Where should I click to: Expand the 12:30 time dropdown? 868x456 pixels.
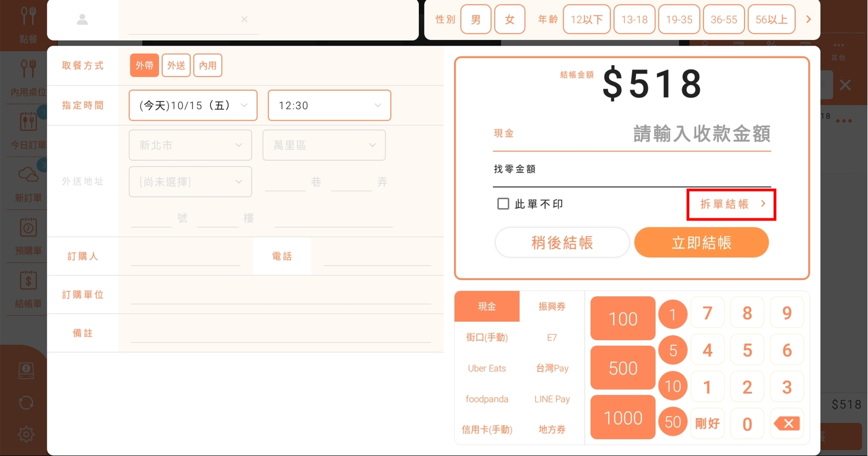329,105
